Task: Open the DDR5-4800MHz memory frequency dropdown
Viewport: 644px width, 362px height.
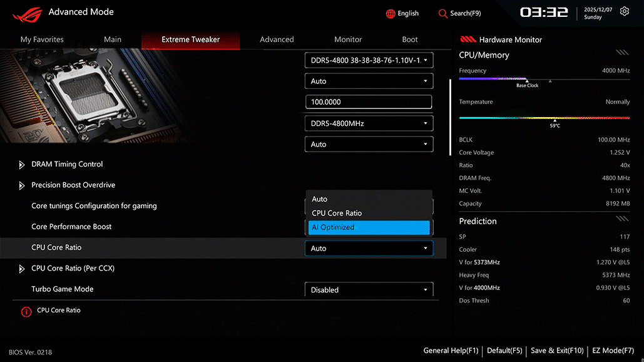Action: (369, 123)
